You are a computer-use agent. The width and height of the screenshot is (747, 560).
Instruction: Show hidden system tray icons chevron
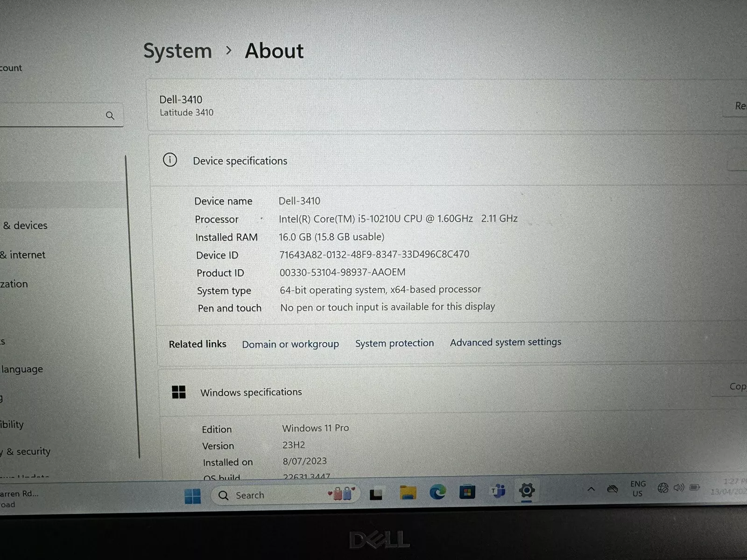591,489
